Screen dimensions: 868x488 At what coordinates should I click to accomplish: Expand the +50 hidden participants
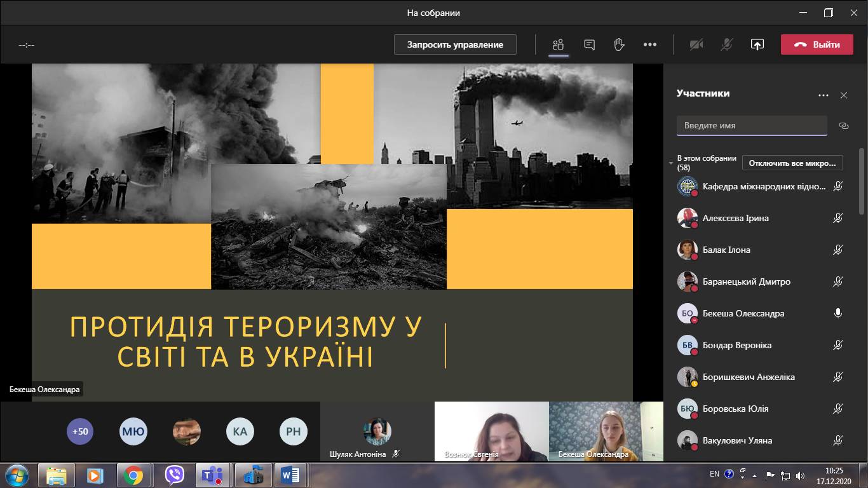click(x=79, y=431)
